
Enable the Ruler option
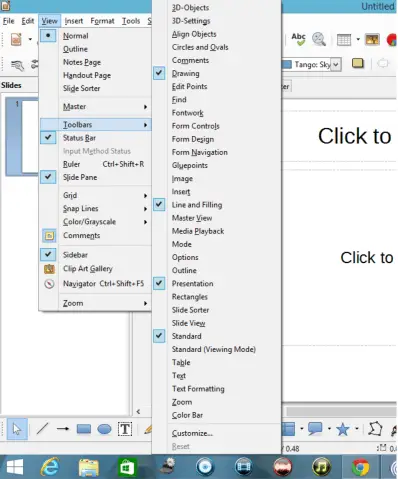click(95, 164)
